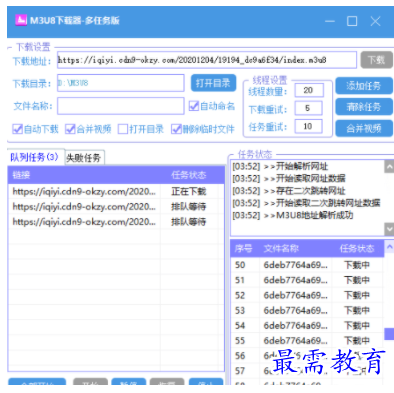Click the task log scroll up arrow
The image size is (394, 393).
click(389, 166)
